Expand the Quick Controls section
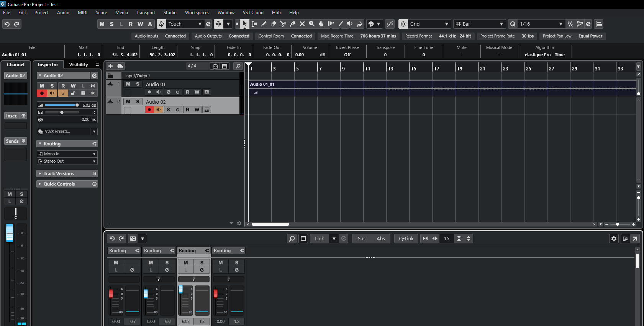The height and width of the screenshot is (326, 644). pos(67,184)
